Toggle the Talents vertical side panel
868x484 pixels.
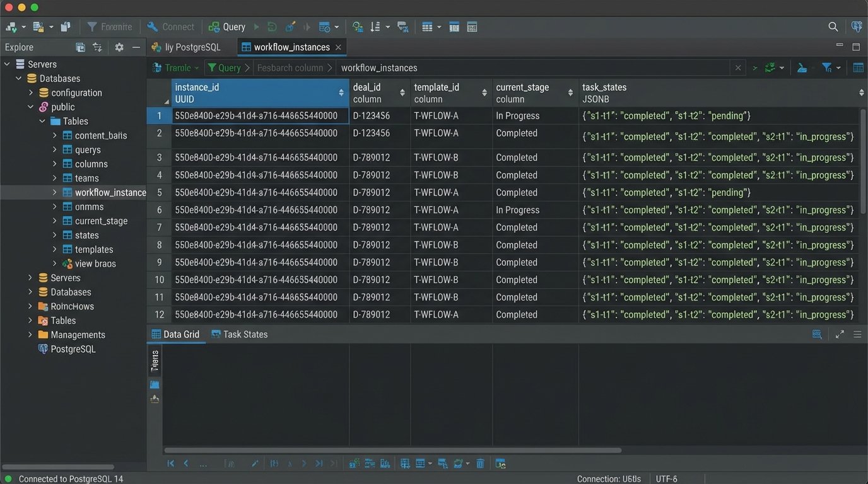[155, 360]
